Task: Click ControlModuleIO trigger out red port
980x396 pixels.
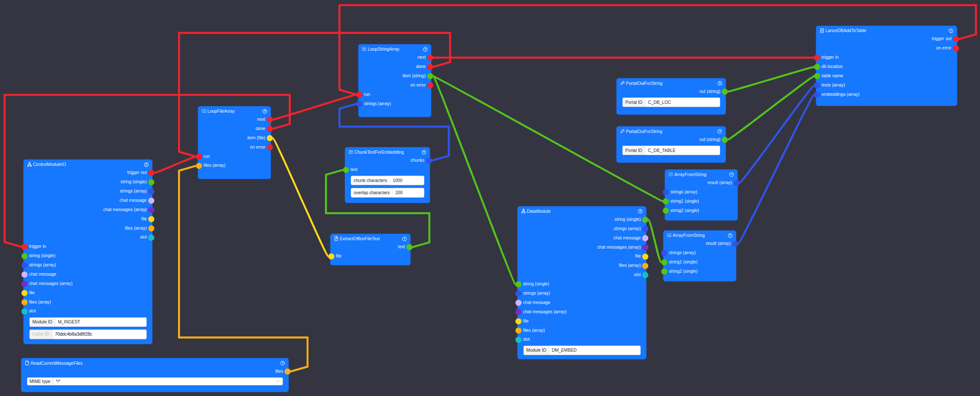Action: 151,173
